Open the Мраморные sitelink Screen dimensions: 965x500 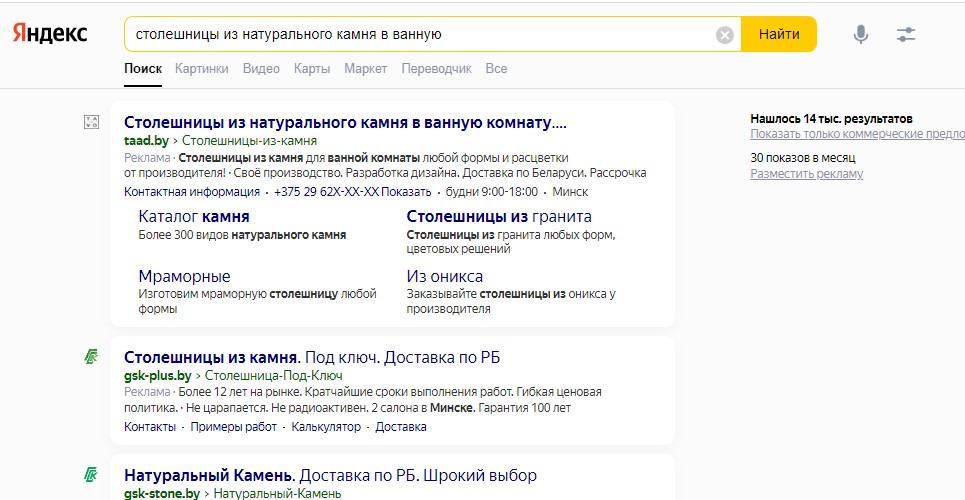click(x=184, y=276)
